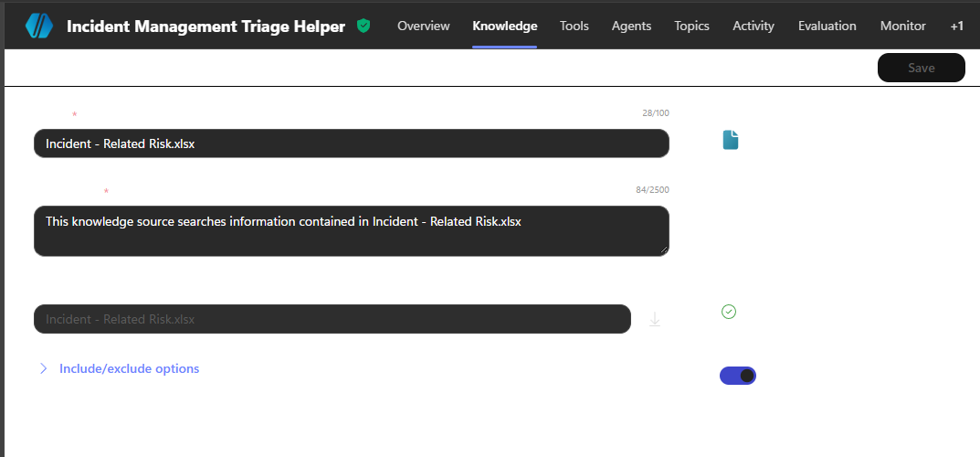Switch to the Activity tab
Screen dimensions: 980x457
click(753, 26)
